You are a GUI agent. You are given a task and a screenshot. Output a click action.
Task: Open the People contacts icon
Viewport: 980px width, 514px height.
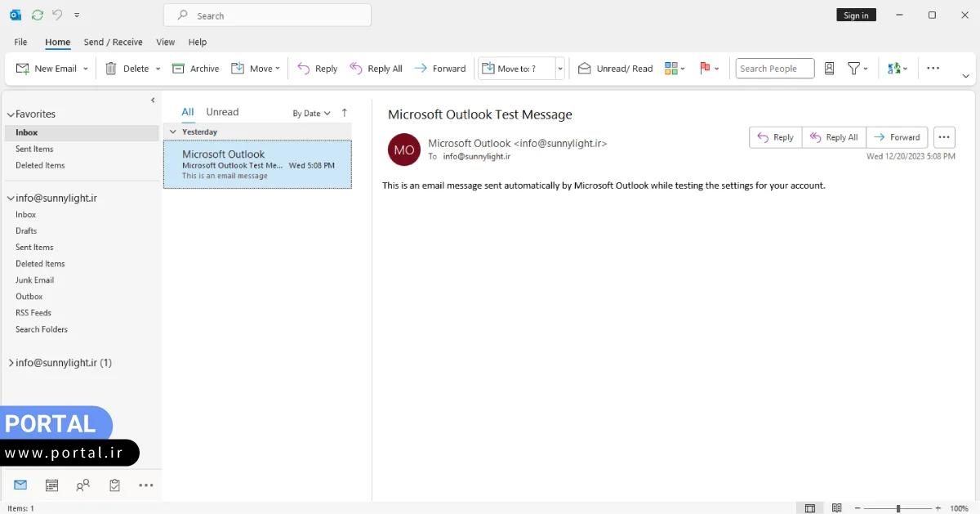click(x=82, y=485)
